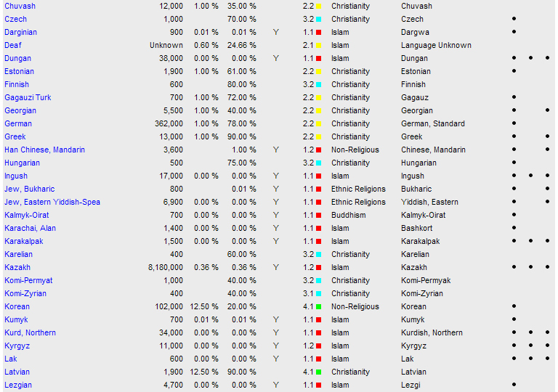Screen dimensions: 558x392
Task: Click 'Language Unknown' in Deaf row
Action: [436, 45]
